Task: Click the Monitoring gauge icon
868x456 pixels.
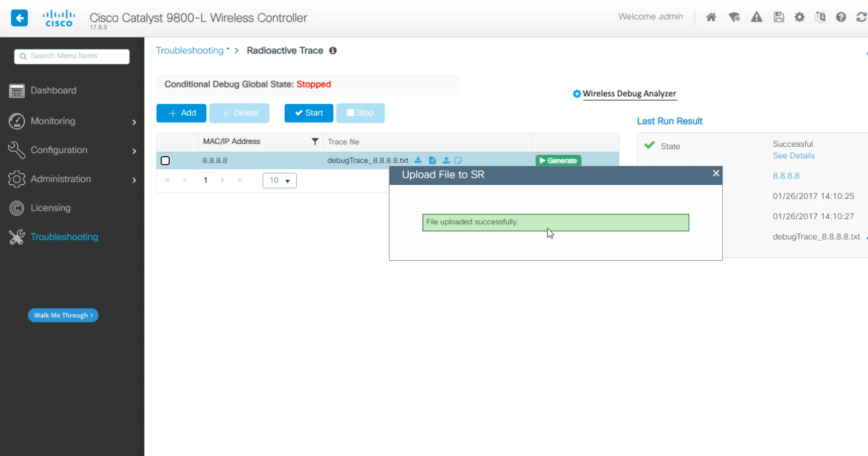Action: pos(17,121)
